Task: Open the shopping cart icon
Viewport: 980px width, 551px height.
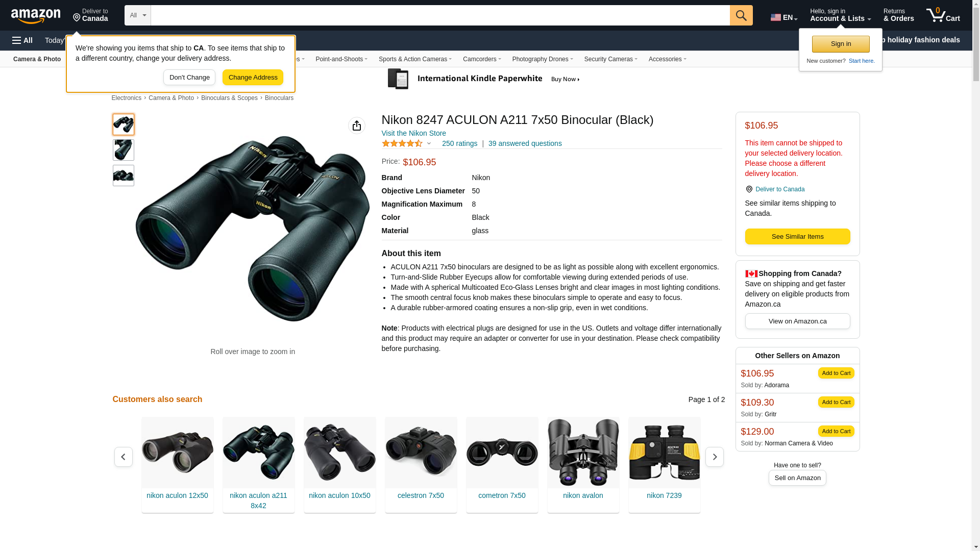Action: click(x=943, y=15)
